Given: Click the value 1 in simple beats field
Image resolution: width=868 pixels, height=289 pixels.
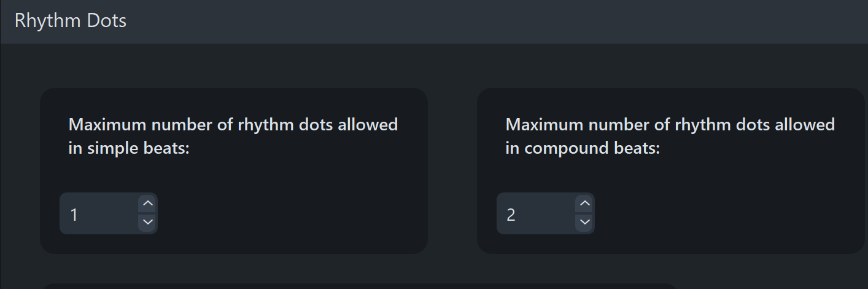Looking at the screenshot, I should (74, 215).
